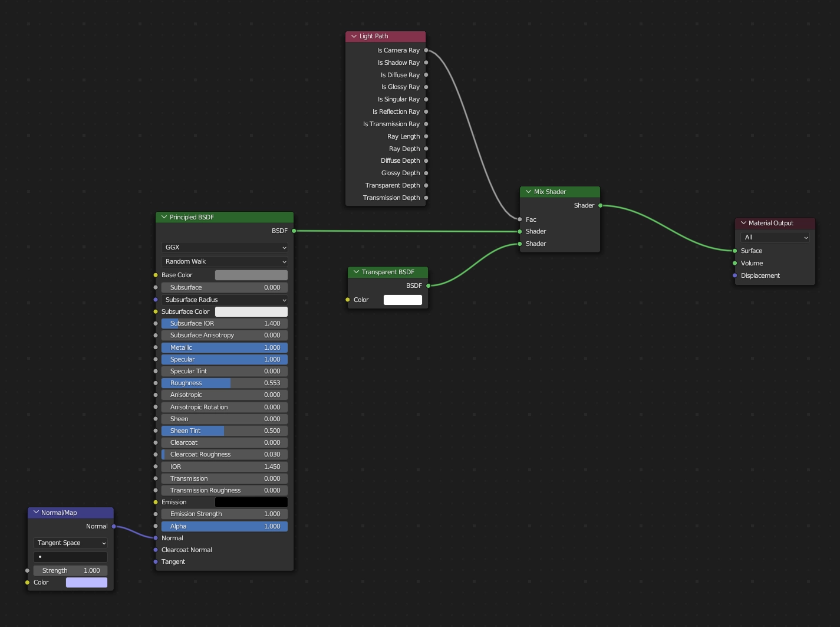Click the Normal Map Strength field

[70, 571]
